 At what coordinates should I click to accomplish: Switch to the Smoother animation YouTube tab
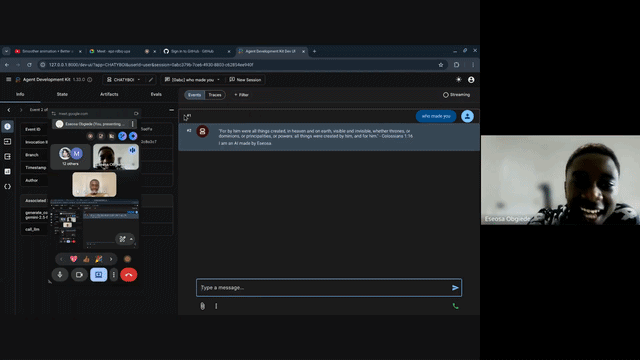click(x=48, y=51)
